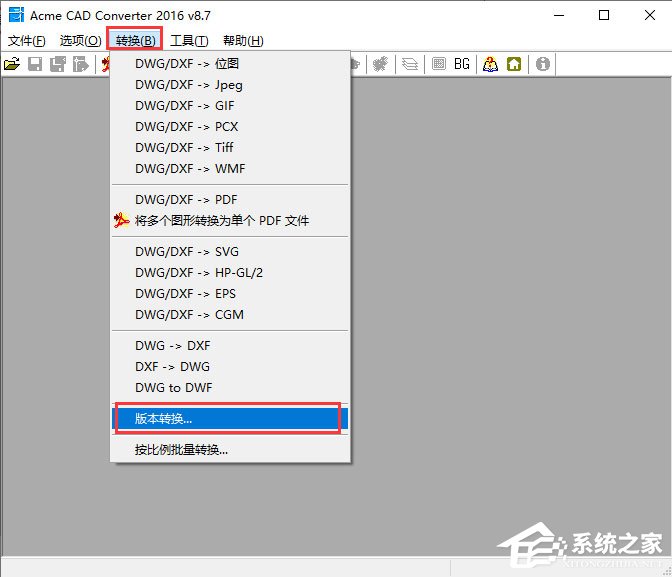
Task: Maximize the Acme CAD Converter window
Action: 604,15
